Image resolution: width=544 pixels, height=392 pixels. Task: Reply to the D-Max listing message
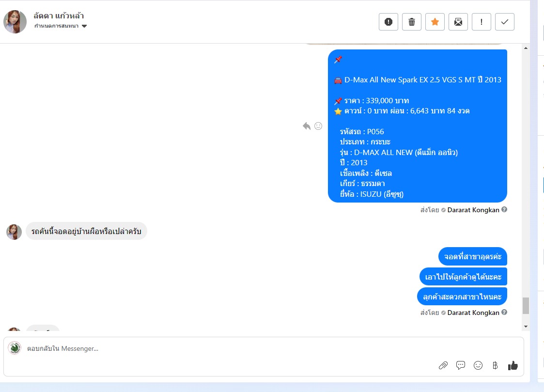point(306,126)
